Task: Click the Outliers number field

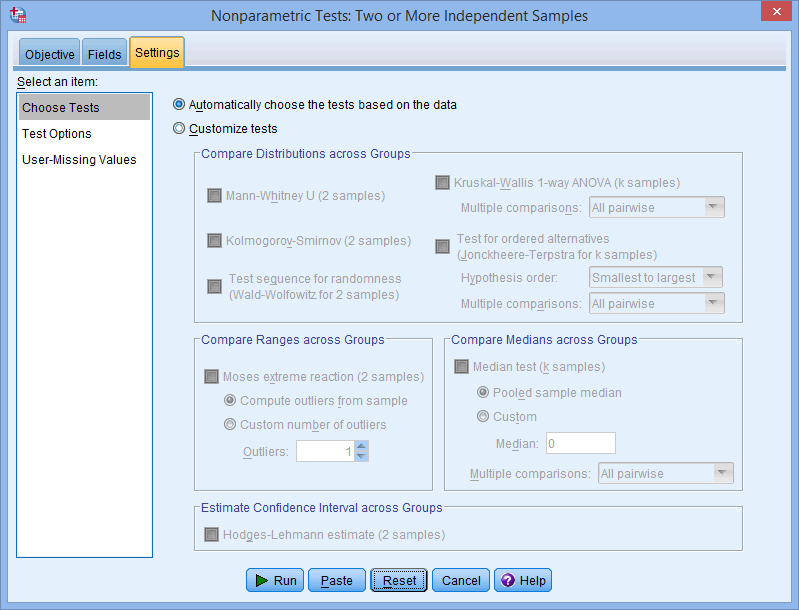Action: [x=326, y=452]
